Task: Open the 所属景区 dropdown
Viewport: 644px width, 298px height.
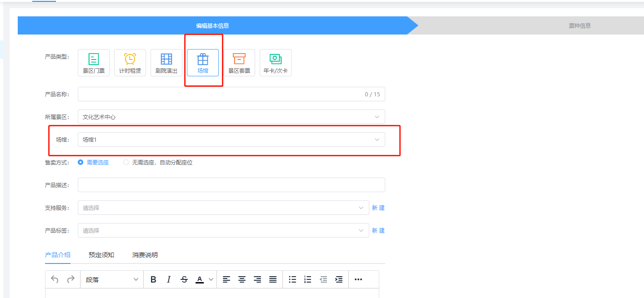Action: tap(231, 117)
